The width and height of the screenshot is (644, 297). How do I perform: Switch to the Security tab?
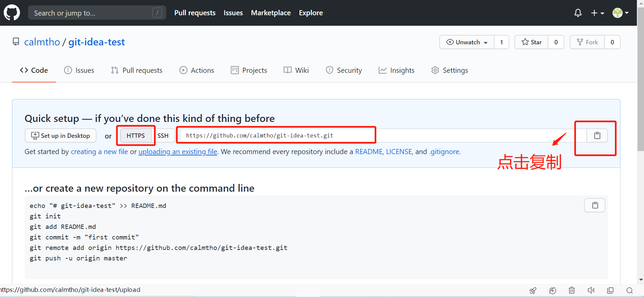[x=344, y=70]
